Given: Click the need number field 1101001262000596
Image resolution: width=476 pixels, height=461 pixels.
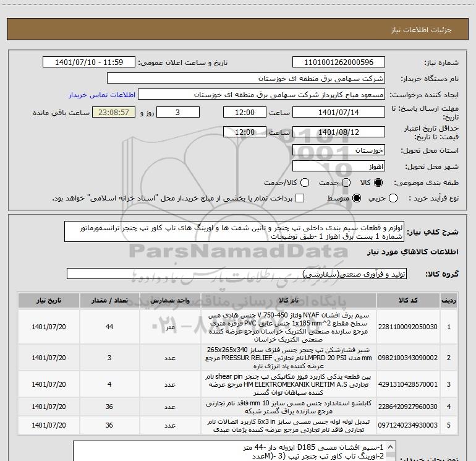Looking at the screenshot, I should [339, 62].
